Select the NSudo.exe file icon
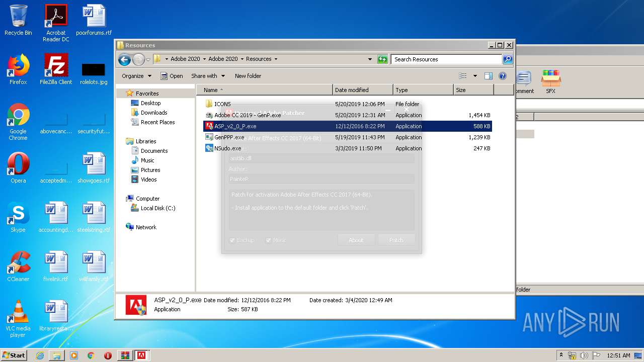This screenshot has width=644, height=362. (x=209, y=148)
